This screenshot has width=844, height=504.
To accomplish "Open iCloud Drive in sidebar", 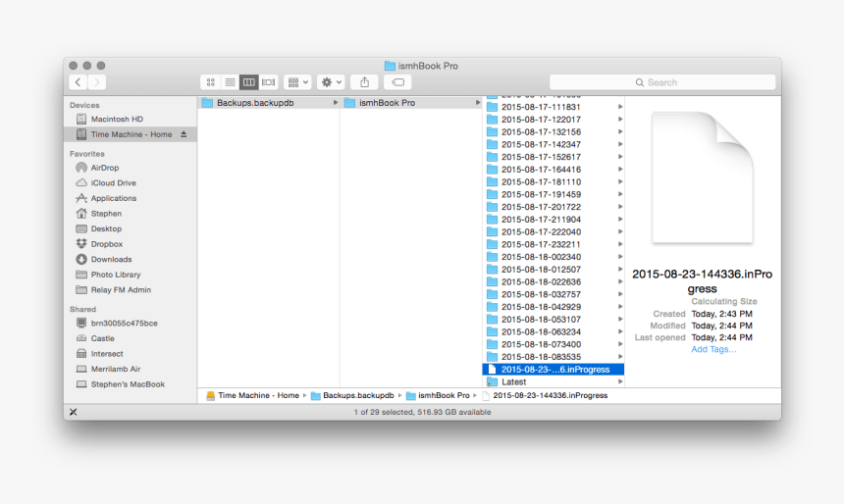I will click(x=130, y=183).
